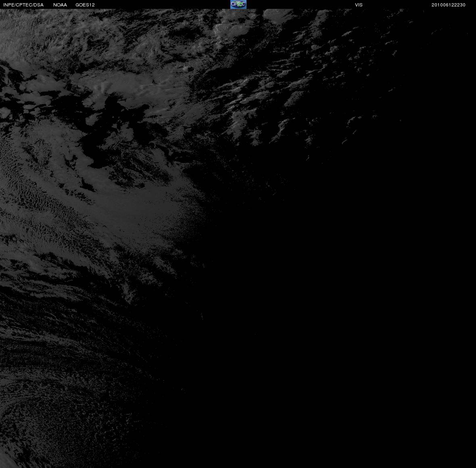Screen dimensions: 476x468
Task: Select the INPE/CPTEC/DSA label
Action: tap(23, 5)
